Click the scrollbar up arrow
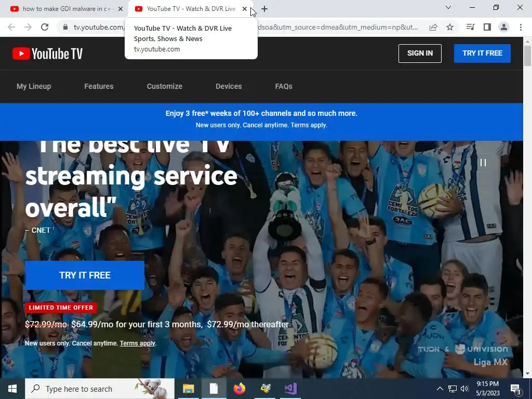This screenshot has width=532, height=399. 527,41
